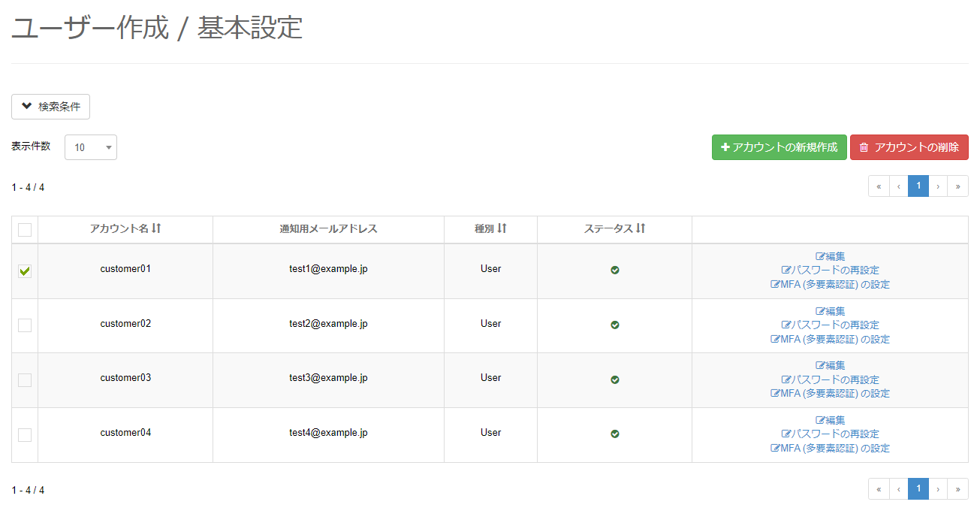Click the top pagination last-page » icon
This screenshot has width=980, height=523.
(x=957, y=186)
